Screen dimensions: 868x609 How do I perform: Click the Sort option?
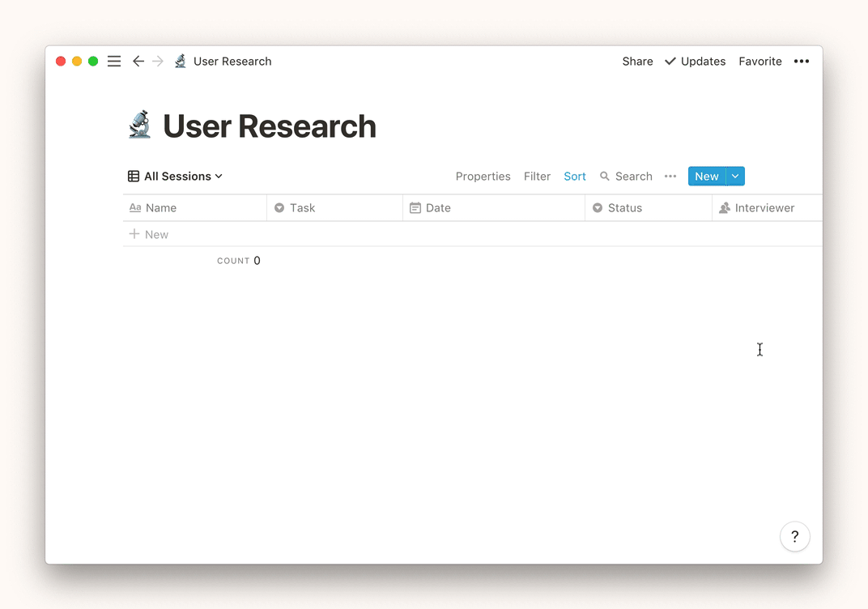point(575,177)
